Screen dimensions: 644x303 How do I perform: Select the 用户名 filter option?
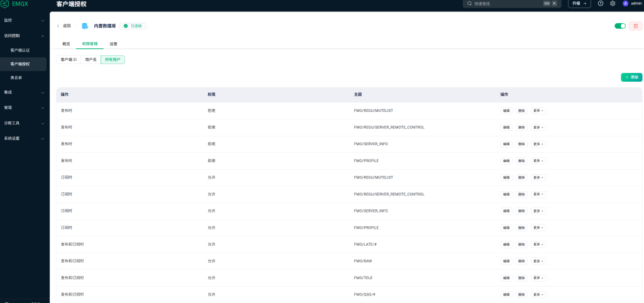[x=91, y=60]
